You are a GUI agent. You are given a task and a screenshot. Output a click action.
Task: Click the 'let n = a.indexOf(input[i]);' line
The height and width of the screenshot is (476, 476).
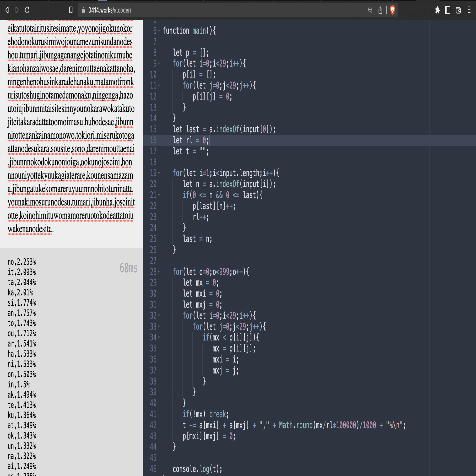point(229,184)
